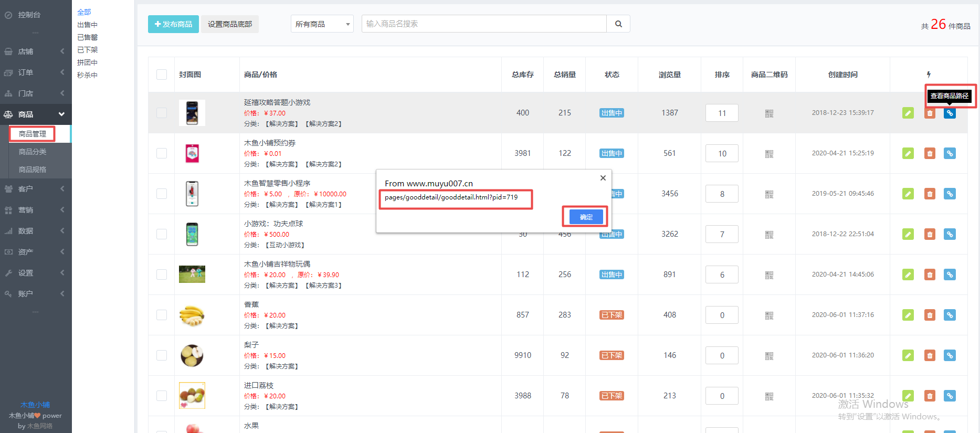Collapse the 商品 sidebar menu
Screen dimensions: 980x433
tap(36, 114)
